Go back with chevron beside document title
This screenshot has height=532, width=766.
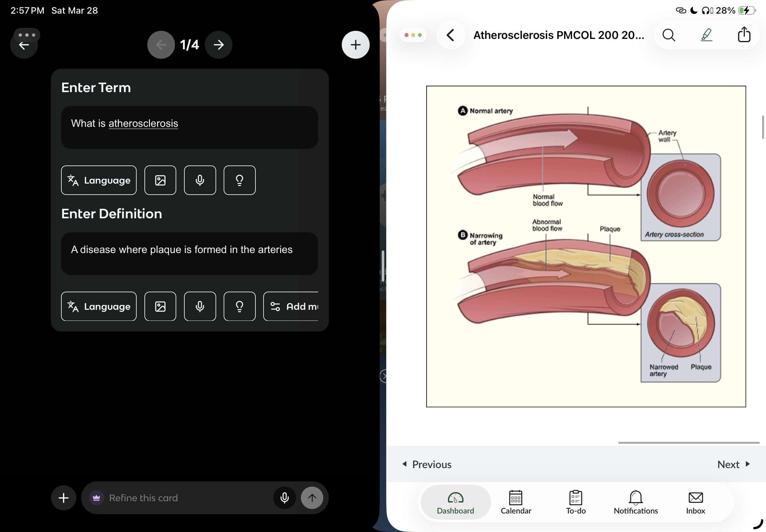click(450, 35)
